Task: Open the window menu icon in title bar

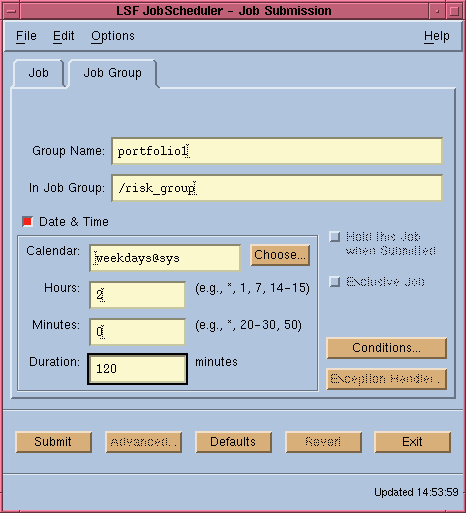Action: (x=11, y=11)
